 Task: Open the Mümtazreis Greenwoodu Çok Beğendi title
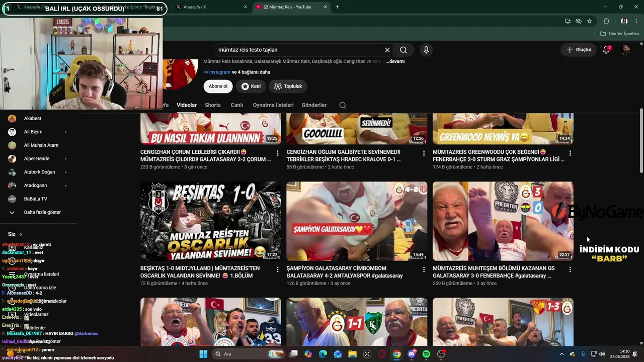pos(499,155)
